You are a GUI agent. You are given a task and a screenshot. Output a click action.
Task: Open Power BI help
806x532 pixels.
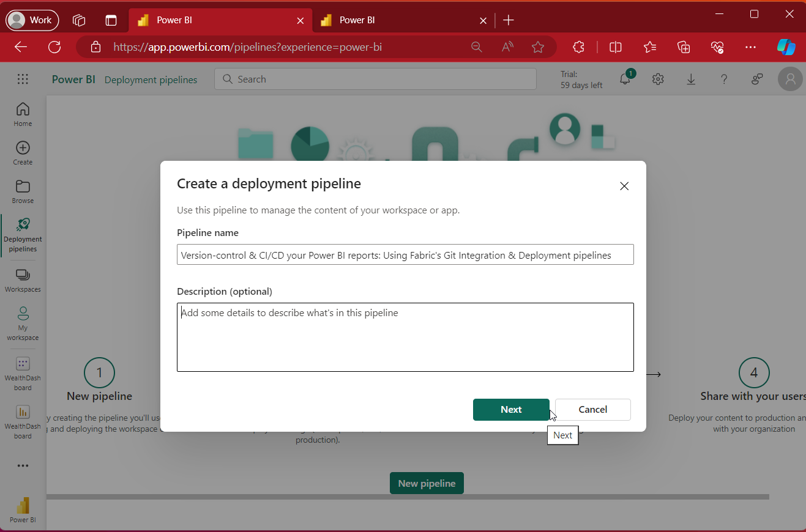point(724,79)
